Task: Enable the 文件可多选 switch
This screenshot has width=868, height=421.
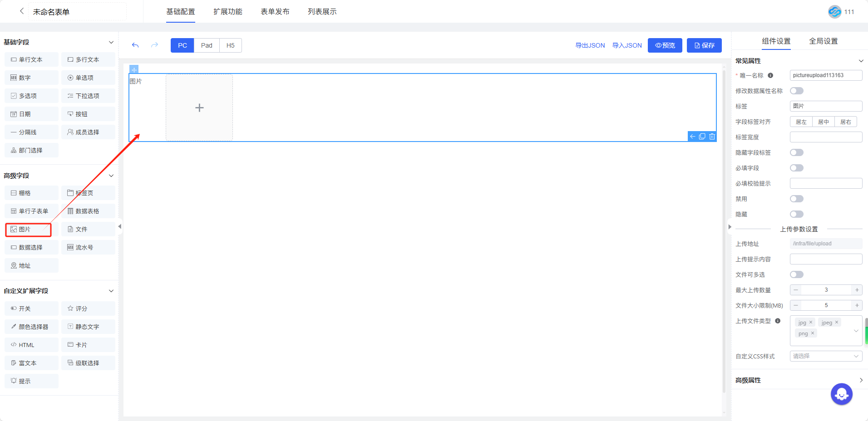Action: point(797,275)
